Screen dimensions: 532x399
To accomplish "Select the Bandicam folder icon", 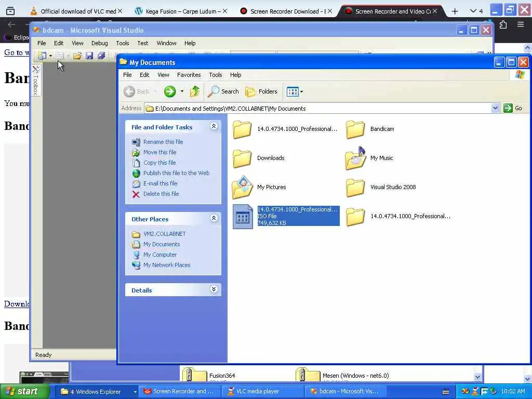I will point(355,129).
